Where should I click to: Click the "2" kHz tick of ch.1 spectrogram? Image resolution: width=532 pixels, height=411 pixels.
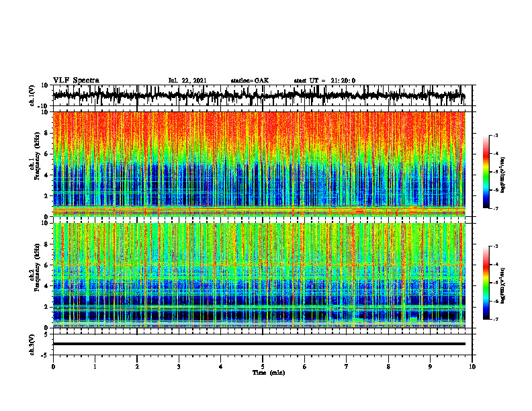(x=47, y=195)
